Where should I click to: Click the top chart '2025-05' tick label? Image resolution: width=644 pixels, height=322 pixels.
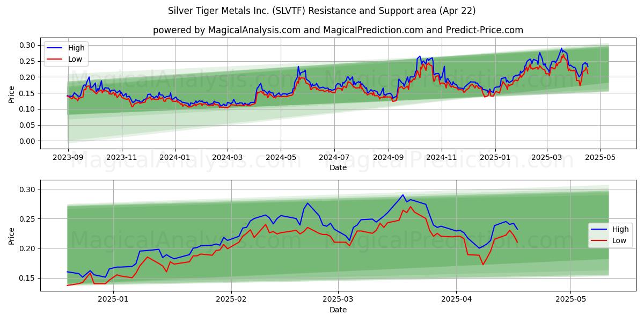point(601,157)
